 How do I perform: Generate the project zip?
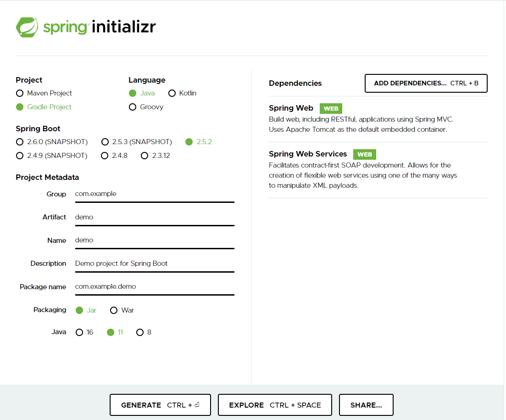click(160, 405)
